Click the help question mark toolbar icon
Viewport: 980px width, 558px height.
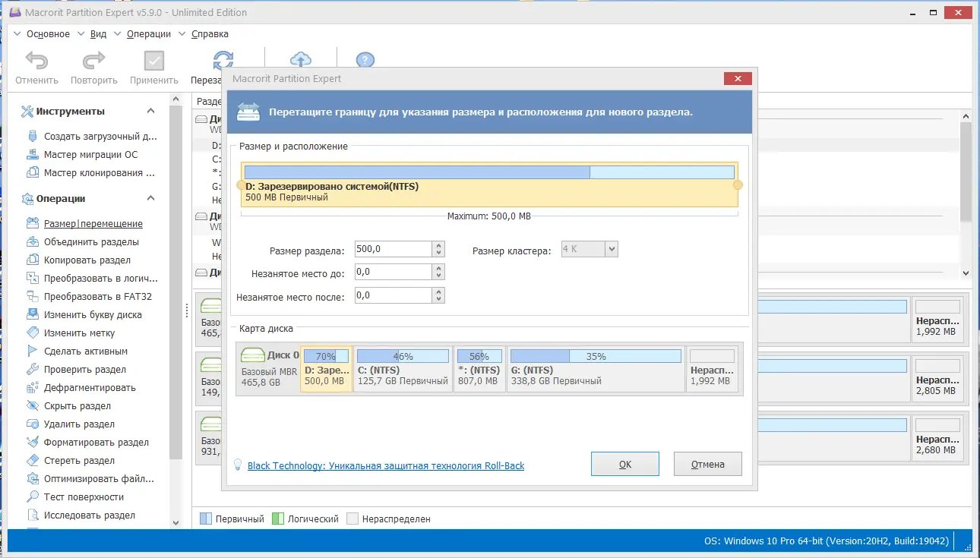point(365,61)
